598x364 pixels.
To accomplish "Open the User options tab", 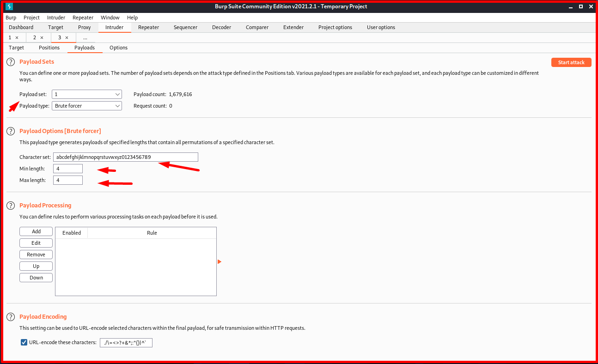I will (381, 27).
